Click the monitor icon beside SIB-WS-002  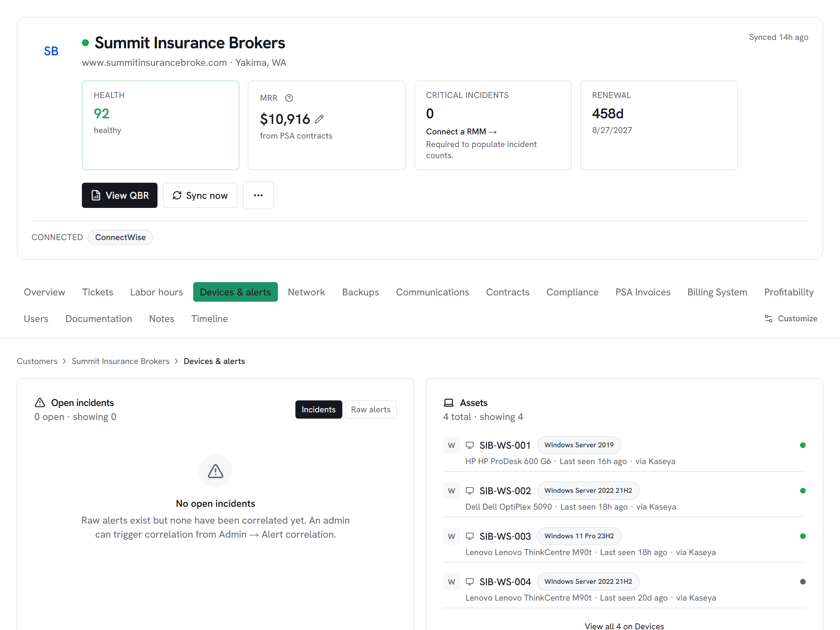click(470, 491)
